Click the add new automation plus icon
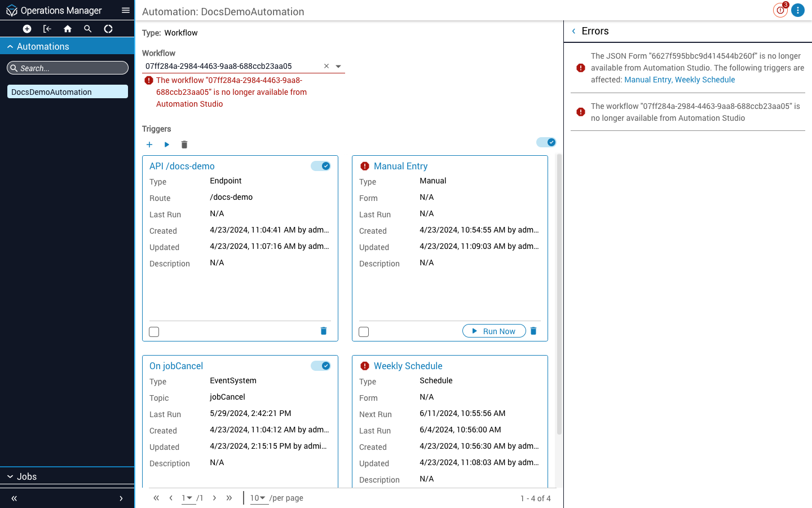This screenshot has height=508, width=812. click(27, 29)
